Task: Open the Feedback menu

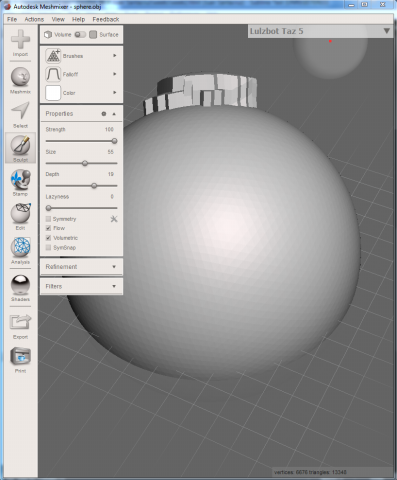Action: 106,19
